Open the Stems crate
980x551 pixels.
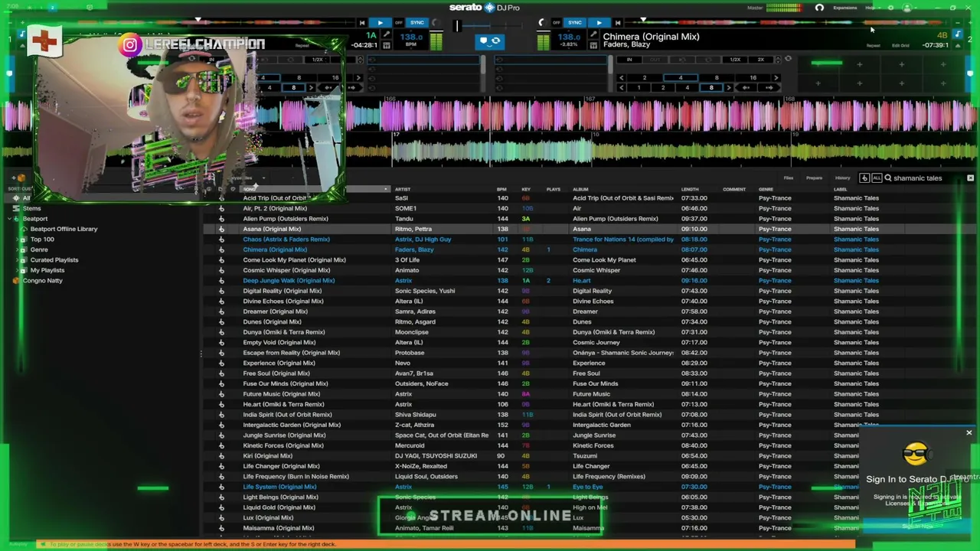click(x=31, y=208)
